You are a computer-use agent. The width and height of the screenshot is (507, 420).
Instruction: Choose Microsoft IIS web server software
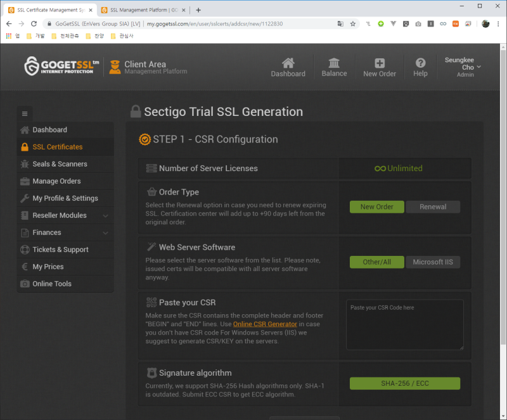pos(433,262)
